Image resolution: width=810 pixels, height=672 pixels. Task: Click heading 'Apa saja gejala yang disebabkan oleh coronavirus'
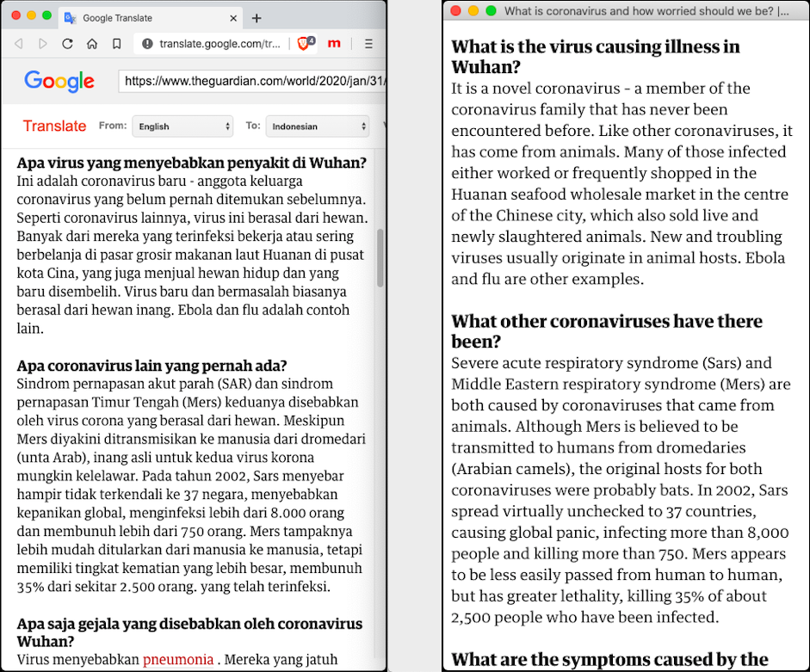click(189, 624)
